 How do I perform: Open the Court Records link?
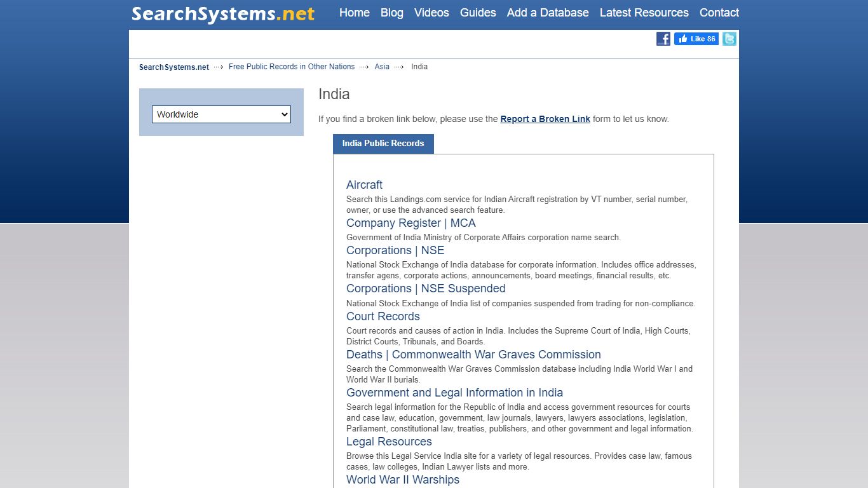(383, 316)
